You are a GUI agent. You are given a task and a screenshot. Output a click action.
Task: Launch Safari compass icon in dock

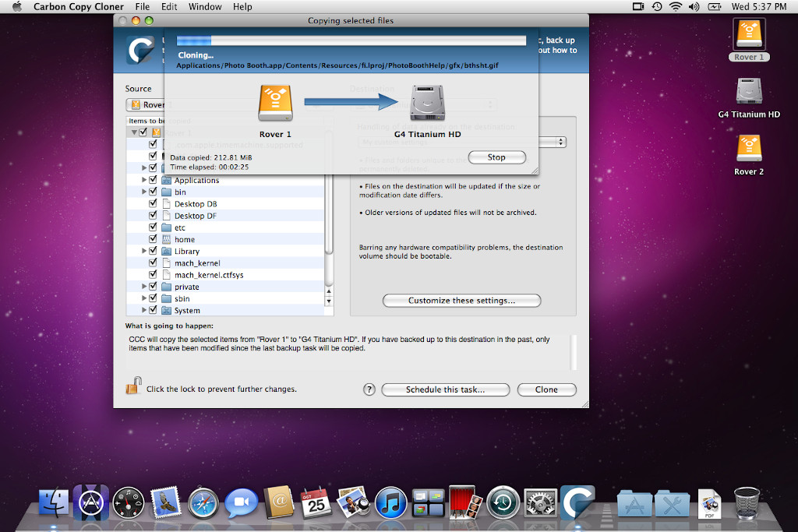point(203,503)
